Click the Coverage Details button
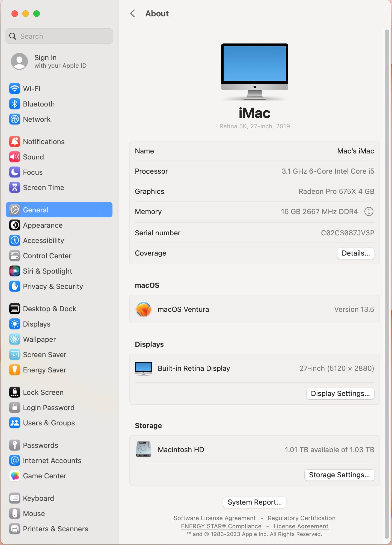The height and width of the screenshot is (545, 392). (x=356, y=253)
